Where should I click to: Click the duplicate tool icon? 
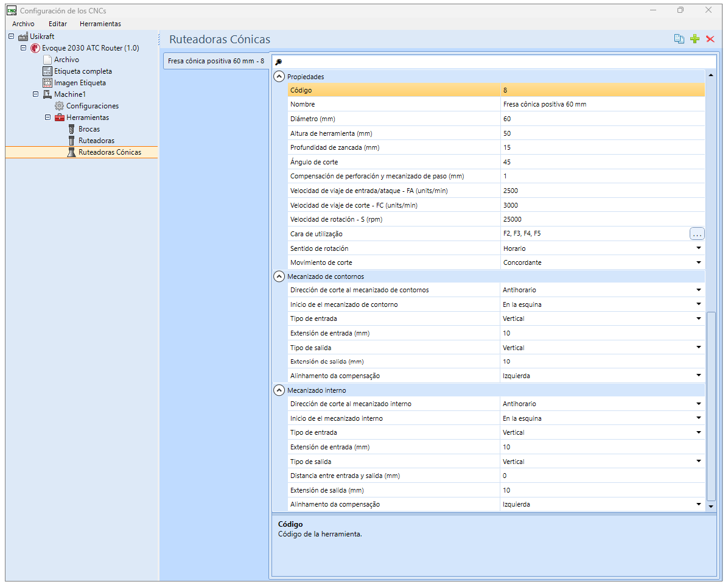[679, 39]
